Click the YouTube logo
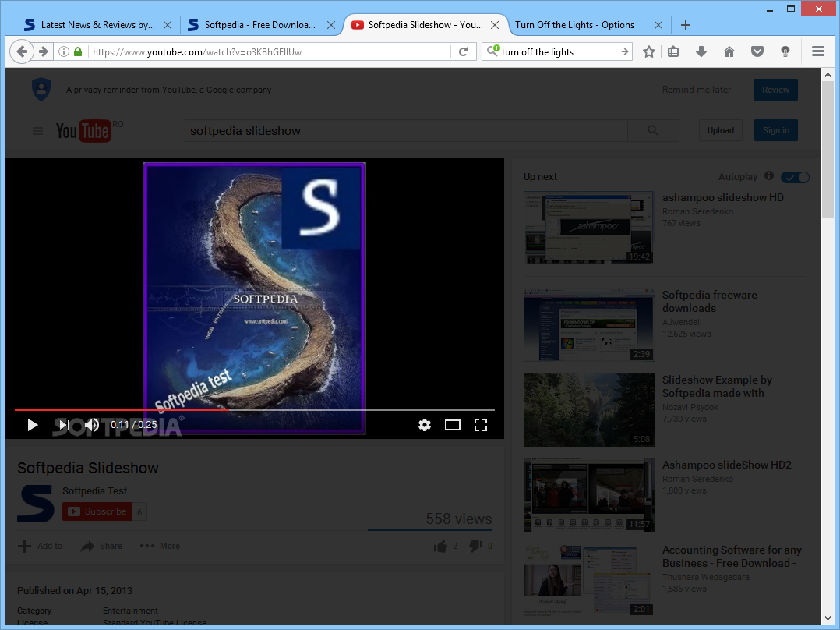This screenshot has width=840, height=630. click(83, 130)
